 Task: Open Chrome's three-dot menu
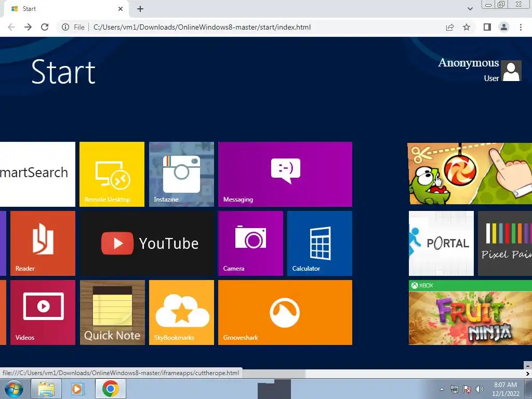pos(521,27)
